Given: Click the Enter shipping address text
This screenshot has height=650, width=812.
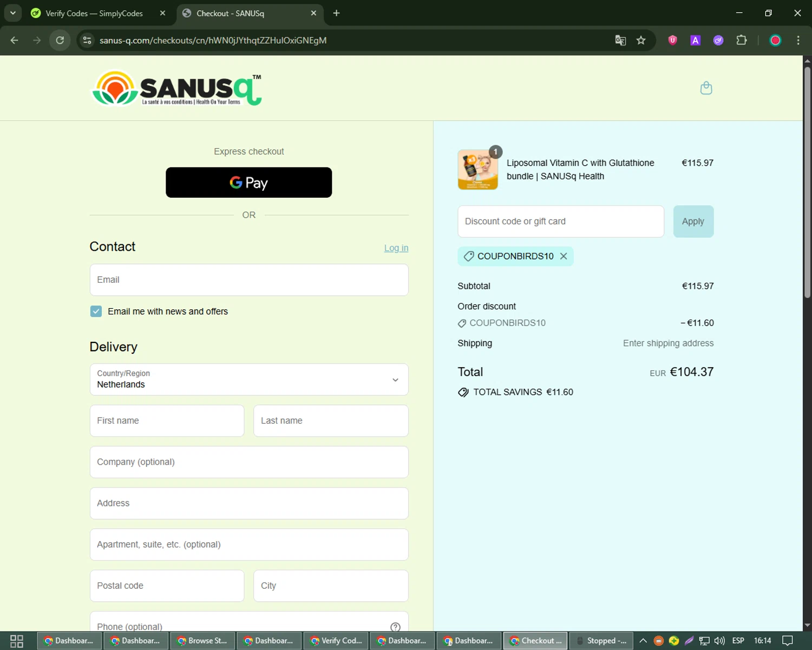Looking at the screenshot, I should coord(668,343).
